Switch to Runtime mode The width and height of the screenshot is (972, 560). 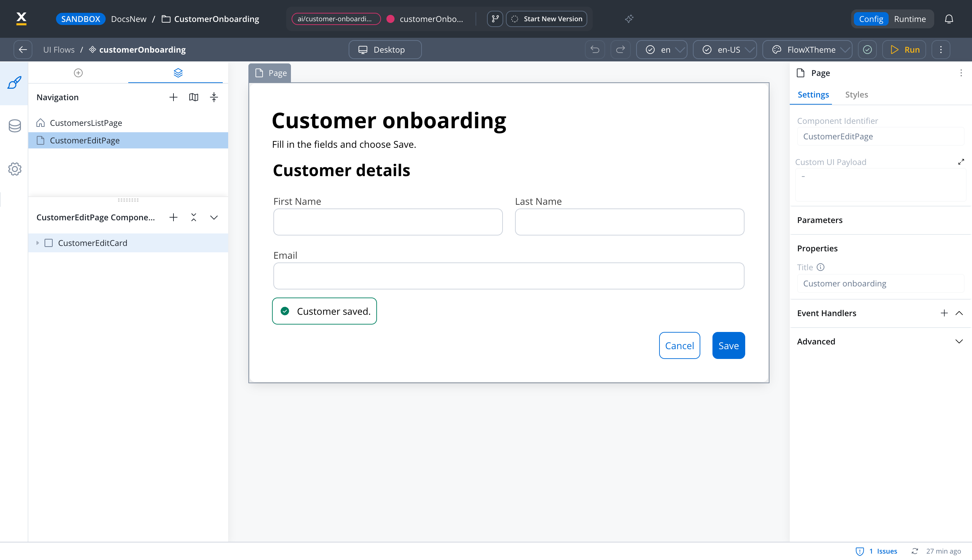pyautogui.click(x=910, y=19)
